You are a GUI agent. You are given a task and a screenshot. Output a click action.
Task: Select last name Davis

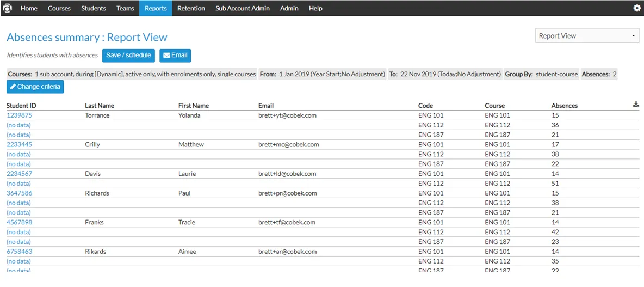93,174
